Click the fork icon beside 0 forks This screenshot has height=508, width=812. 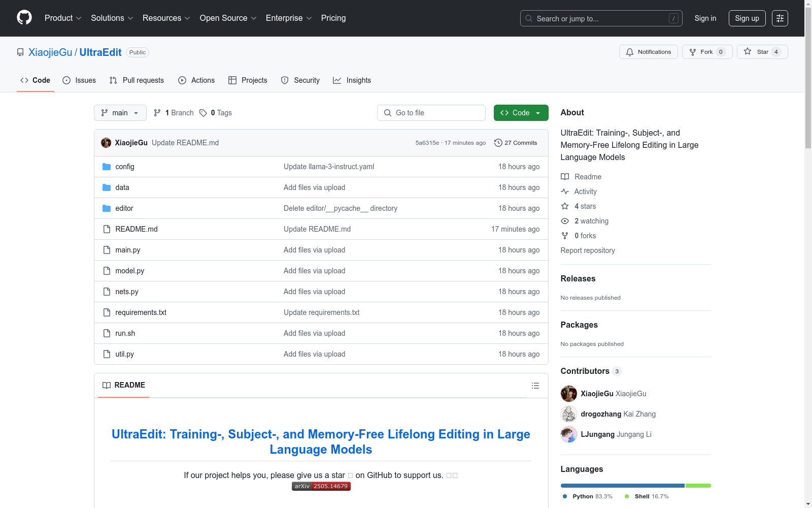[x=565, y=236]
